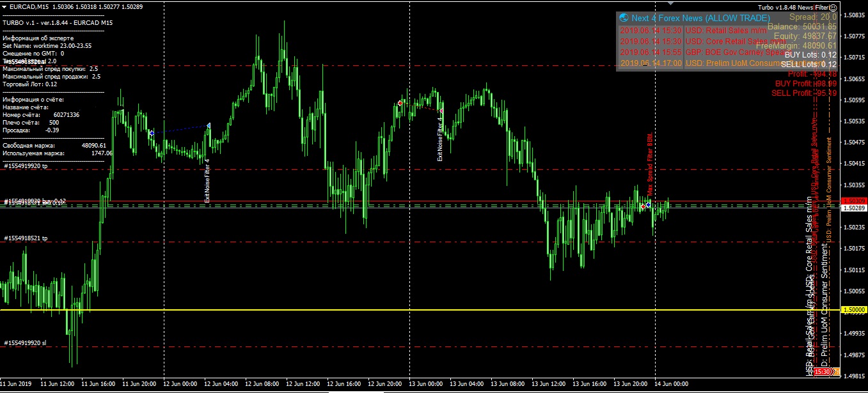This screenshot has height=393, width=868.
Task: Click the 'Торговый Лот: 0.12' line
Action: click(x=30, y=84)
